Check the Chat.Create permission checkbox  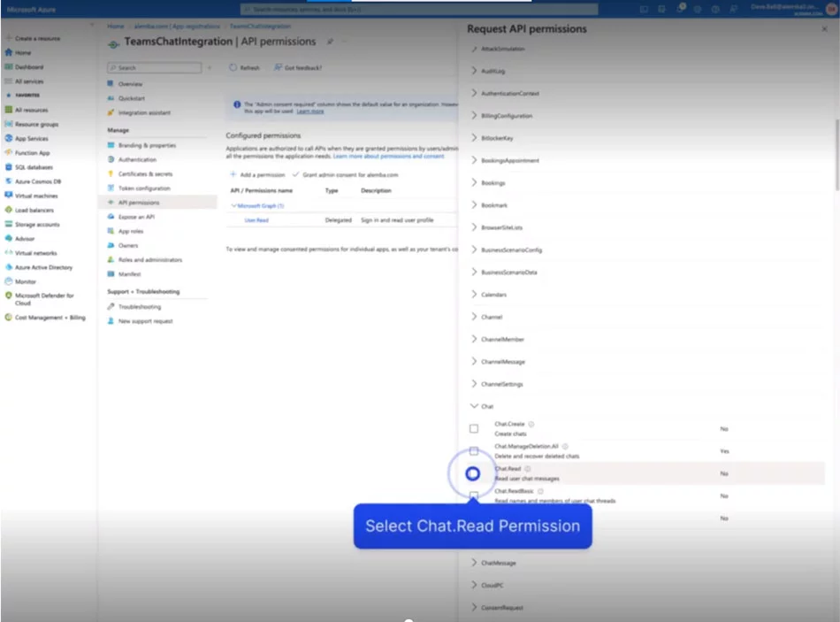tap(475, 427)
